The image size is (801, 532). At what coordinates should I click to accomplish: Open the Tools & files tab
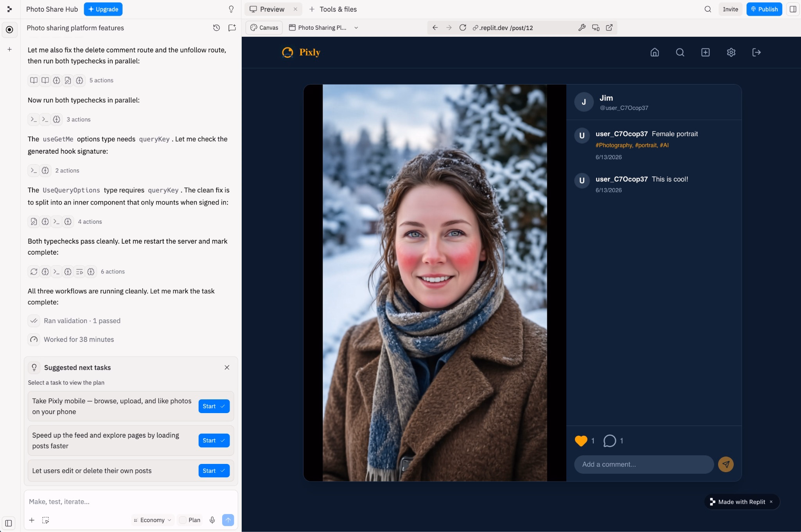pyautogui.click(x=333, y=9)
